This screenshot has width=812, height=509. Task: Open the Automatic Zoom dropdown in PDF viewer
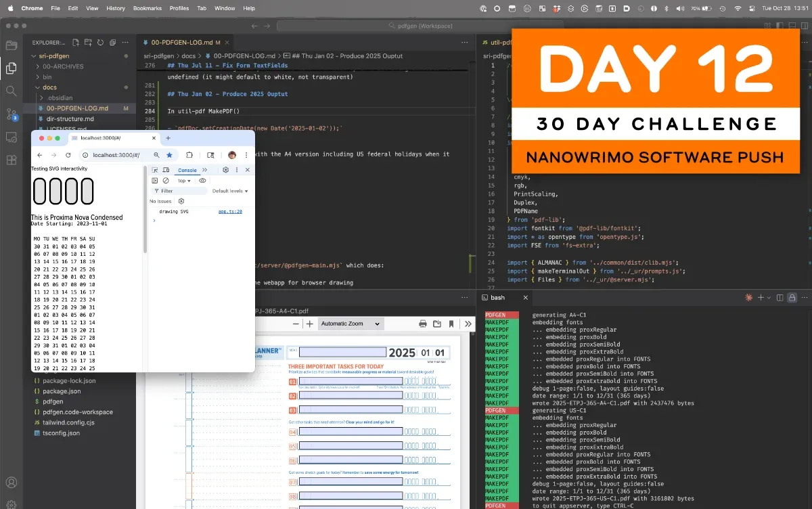coord(350,325)
